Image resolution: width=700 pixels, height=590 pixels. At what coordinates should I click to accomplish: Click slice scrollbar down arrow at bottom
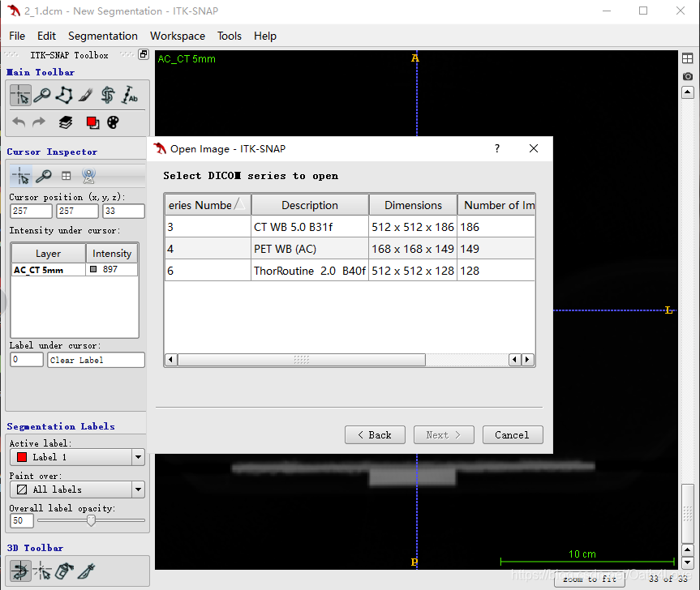click(688, 562)
